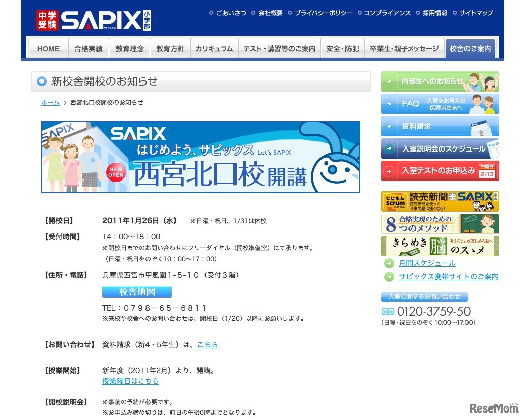This screenshot has width=526, height=420.
Task: Open the 教育方針 tab
Action: tap(170, 49)
